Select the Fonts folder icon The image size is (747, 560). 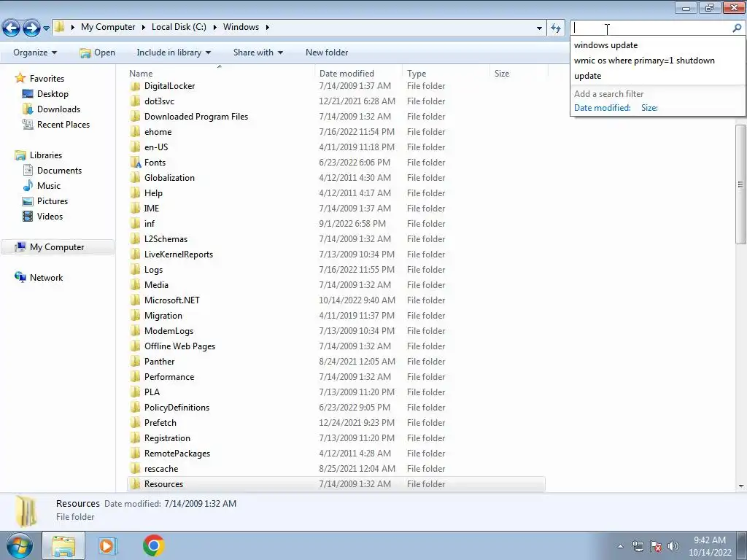tap(136, 163)
